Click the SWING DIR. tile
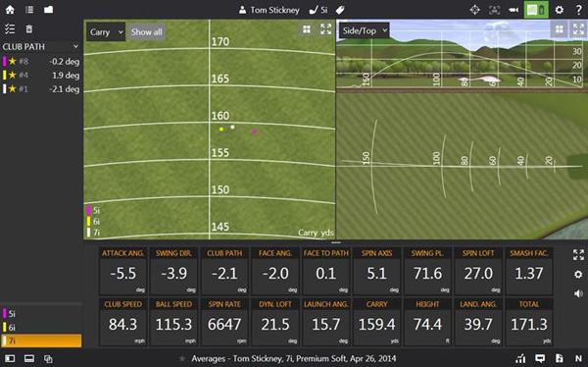The image size is (588, 367). pyautogui.click(x=174, y=271)
